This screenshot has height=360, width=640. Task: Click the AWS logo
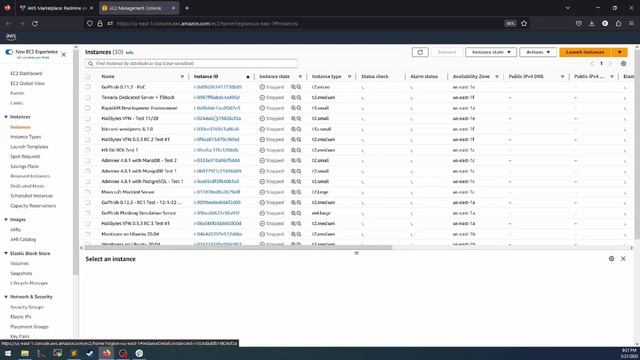coord(11,37)
